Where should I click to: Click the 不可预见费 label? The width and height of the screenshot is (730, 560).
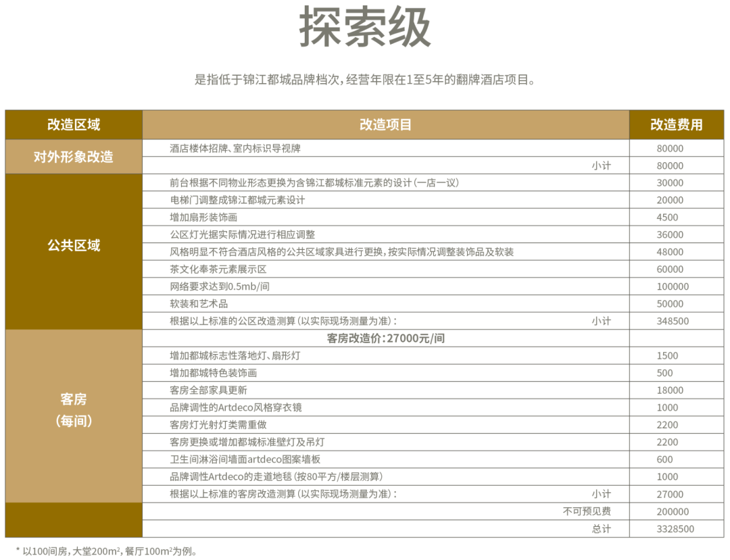click(x=586, y=511)
